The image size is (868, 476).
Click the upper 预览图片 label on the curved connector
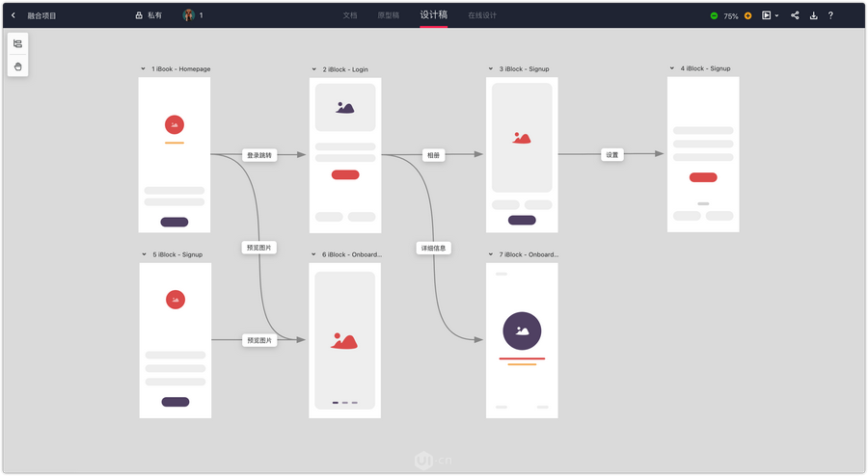259,248
